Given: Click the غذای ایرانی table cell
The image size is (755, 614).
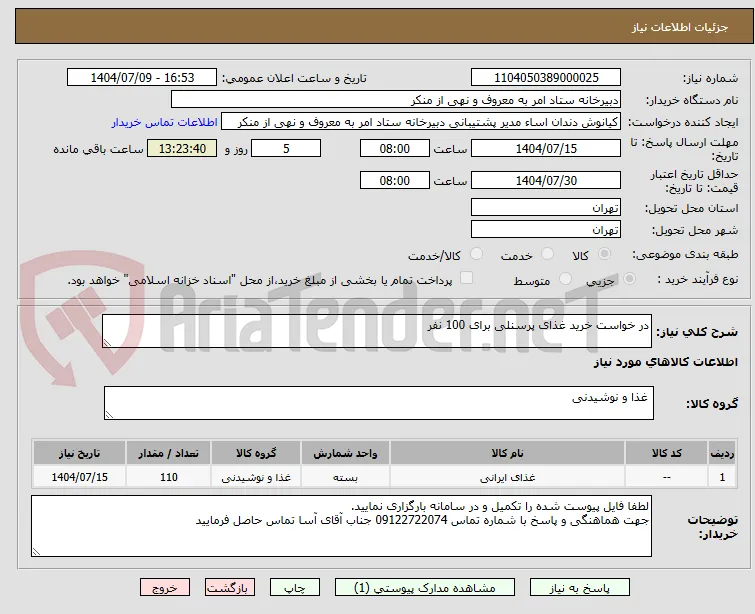Looking at the screenshot, I should pos(508,477).
